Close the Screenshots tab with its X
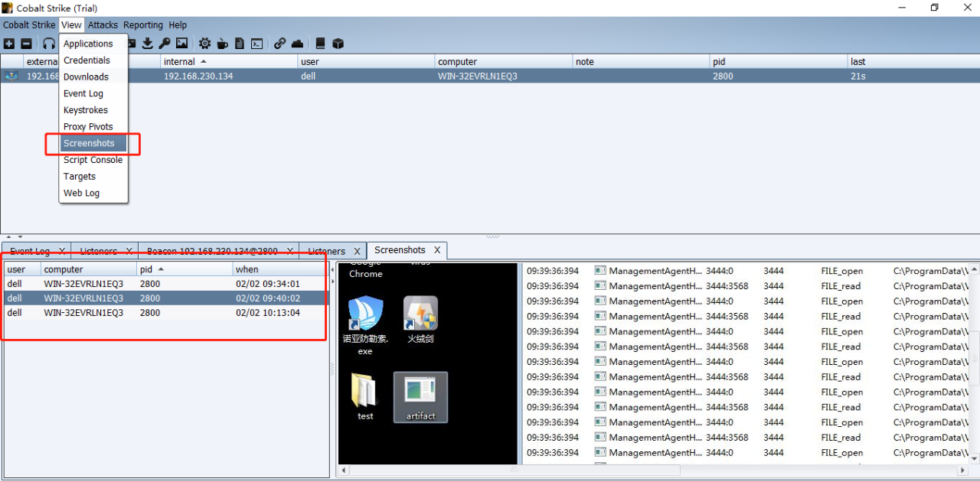 point(437,250)
